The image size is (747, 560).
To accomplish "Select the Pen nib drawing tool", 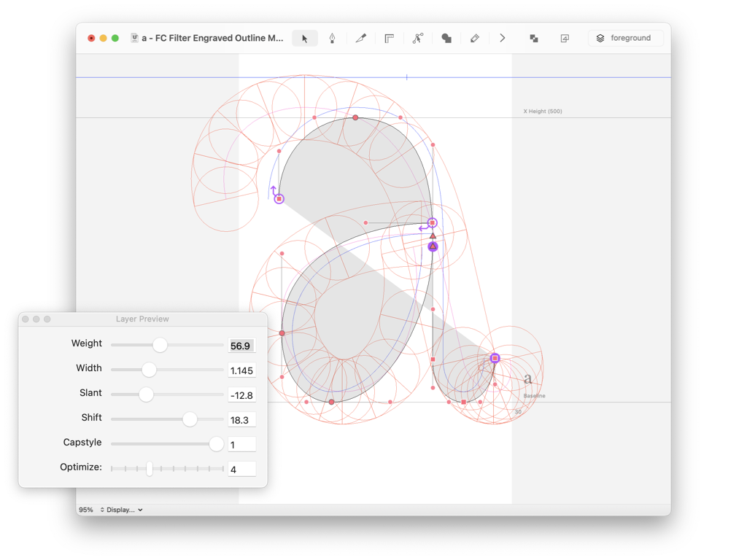I will click(333, 39).
